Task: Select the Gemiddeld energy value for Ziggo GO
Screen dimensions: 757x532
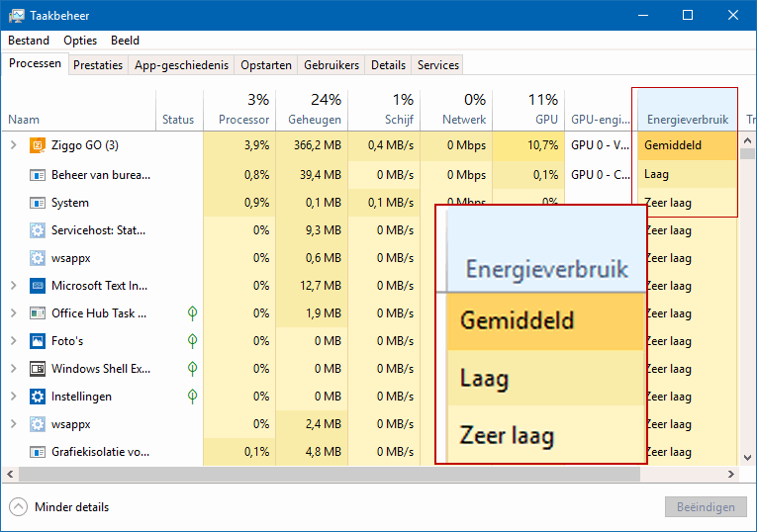Action: 688,145
